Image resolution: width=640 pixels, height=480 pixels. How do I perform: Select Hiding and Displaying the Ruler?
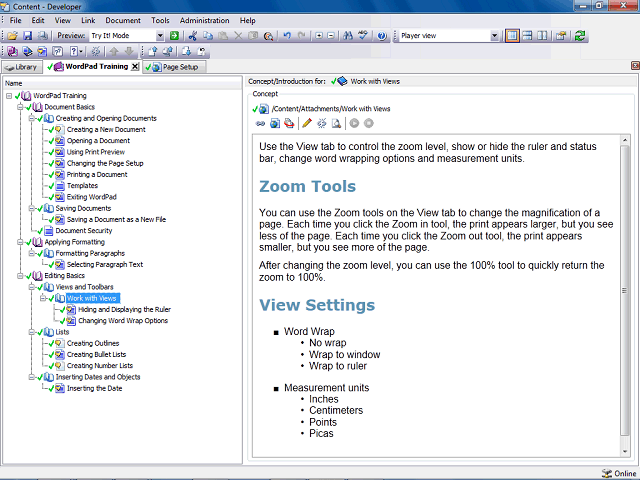pos(124,309)
